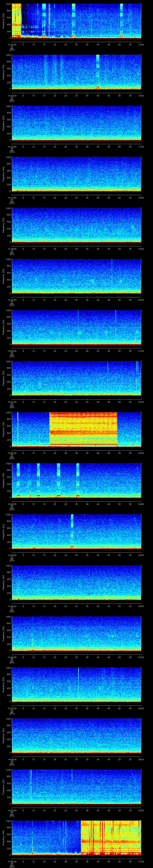Click the 14:14:00 start time label
The image size is (153, 868).
(x=12, y=44)
